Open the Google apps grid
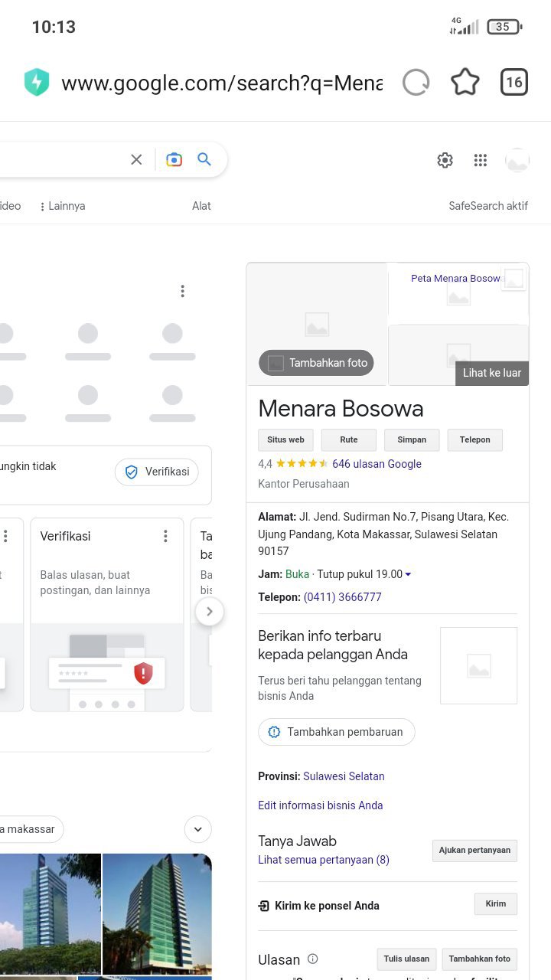The height and width of the screenshot is (980, 551). coord(481,160)
